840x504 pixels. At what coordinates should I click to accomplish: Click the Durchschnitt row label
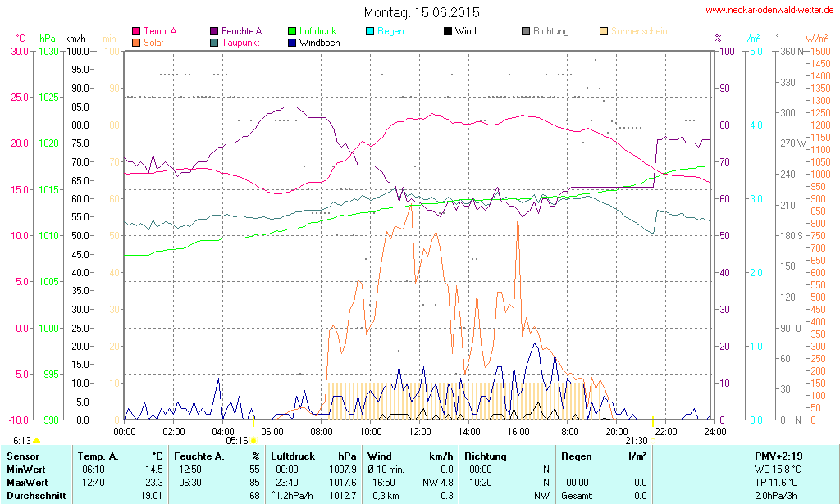(x=34, y=496)
